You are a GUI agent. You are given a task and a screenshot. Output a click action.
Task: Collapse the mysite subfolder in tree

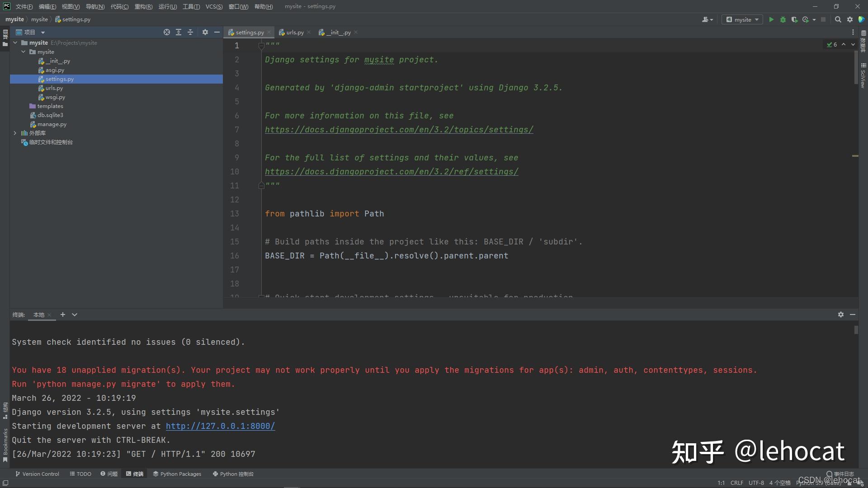tap(24, 52)
